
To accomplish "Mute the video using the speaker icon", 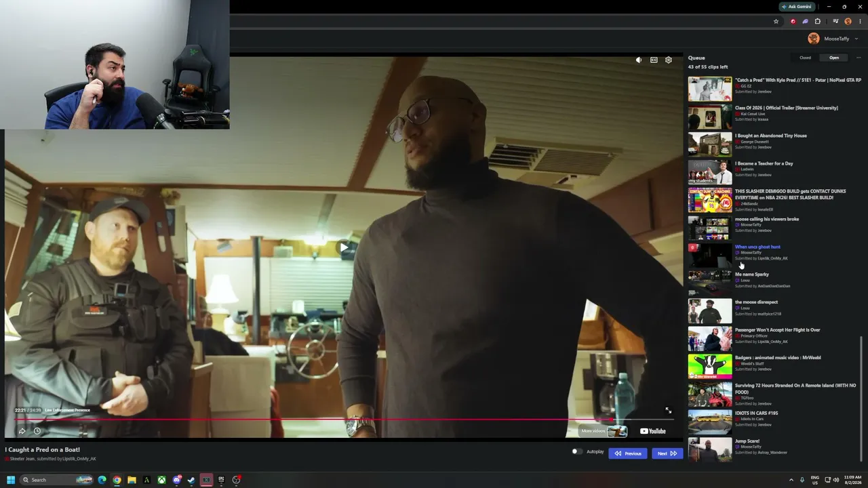I will point(639,60).
